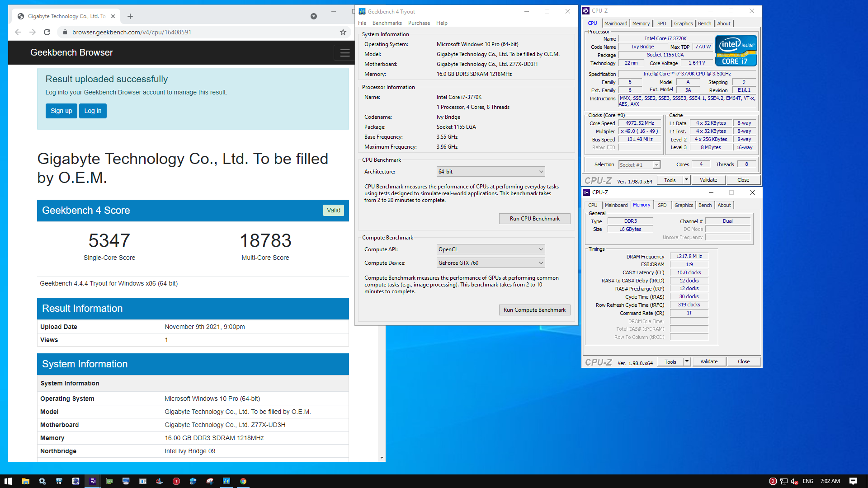Expand the Socket #1 selection dropdown
The image size is (868, 488).
pyautogui.click(x=639, y=165)
